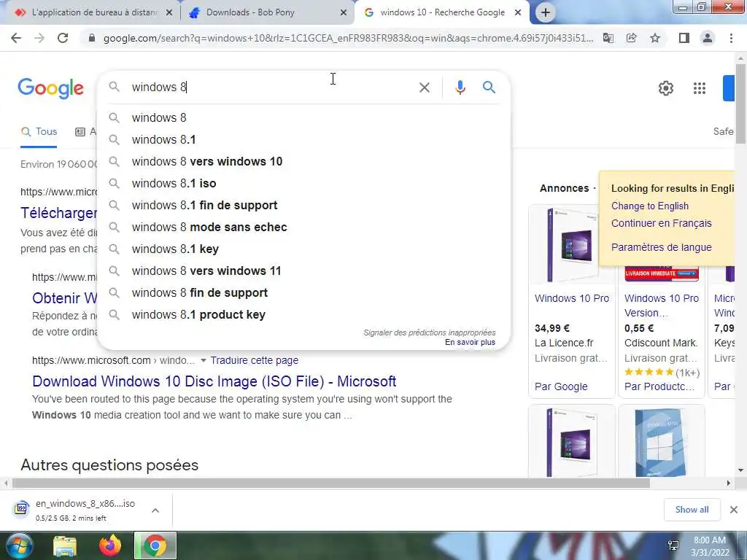Screen dimensions: 747x560
Task: Click the scroll-right arrow of horizontal scrollbar
Action: (x=729, y=483)
